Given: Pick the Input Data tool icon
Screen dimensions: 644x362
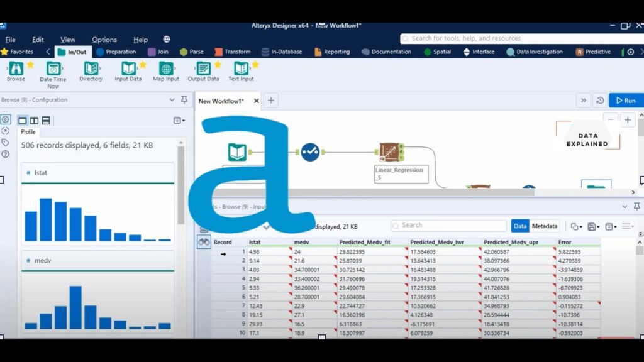Looking at the screenshot, I should point(128,69).
